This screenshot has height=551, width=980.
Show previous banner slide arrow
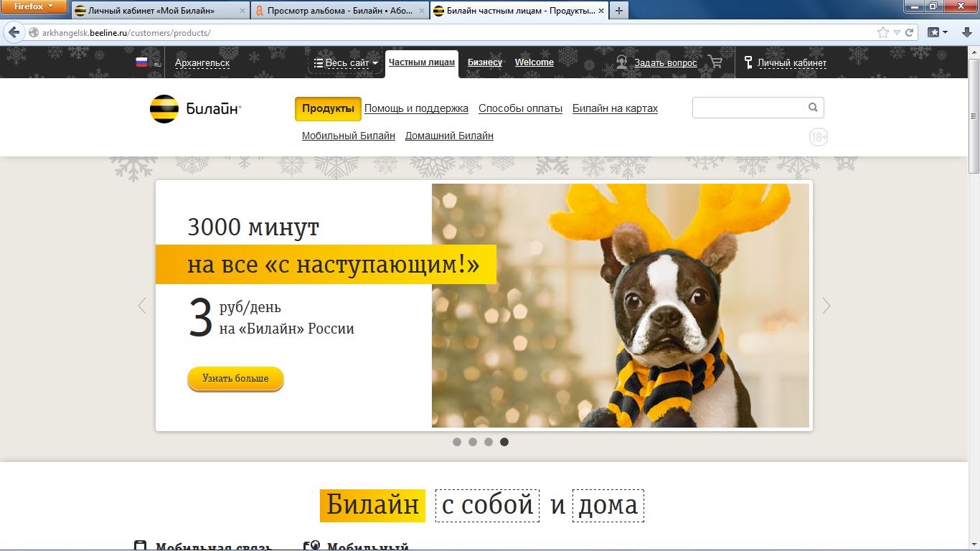(x=142, y=306)
